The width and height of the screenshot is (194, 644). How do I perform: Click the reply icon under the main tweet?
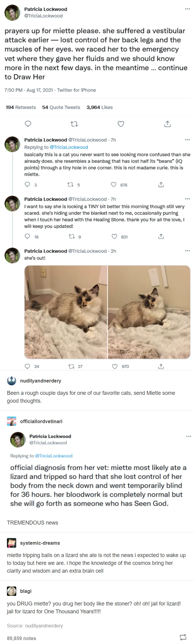coord(28,124)
